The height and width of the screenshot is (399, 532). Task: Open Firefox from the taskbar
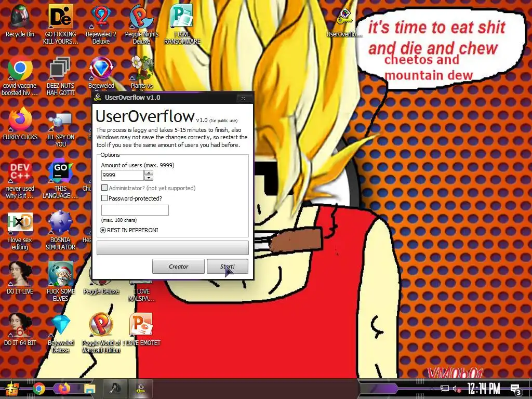(x=64, y=389)
